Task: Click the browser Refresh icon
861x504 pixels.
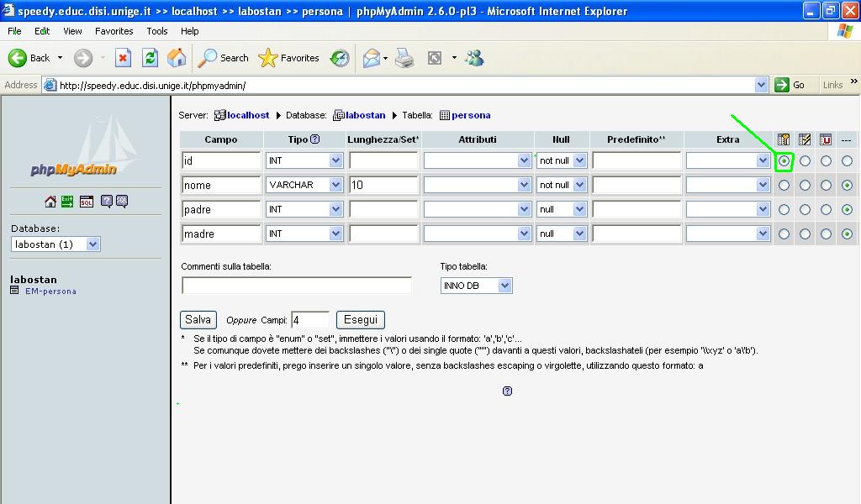Action: [x=150, y=58]
